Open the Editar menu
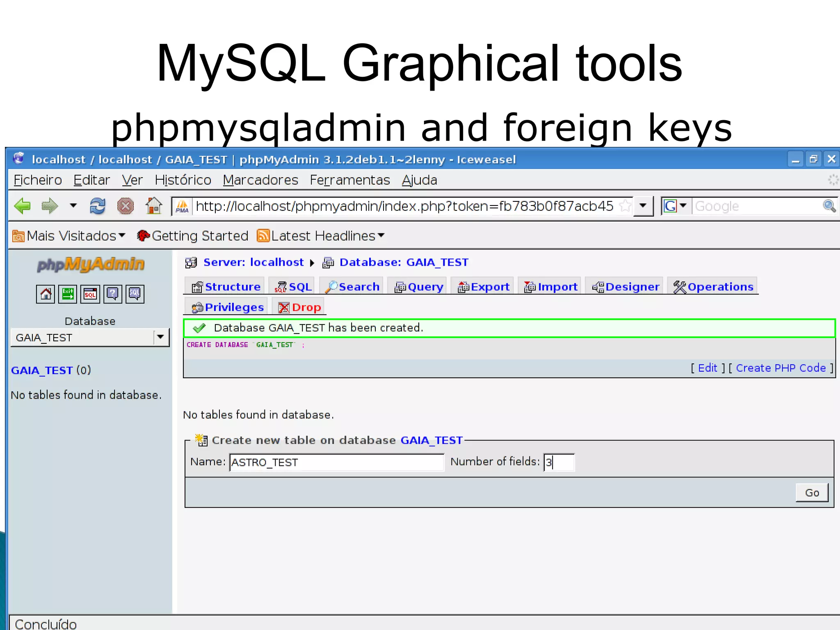840x630 pixels. click(x=92, y=180)
